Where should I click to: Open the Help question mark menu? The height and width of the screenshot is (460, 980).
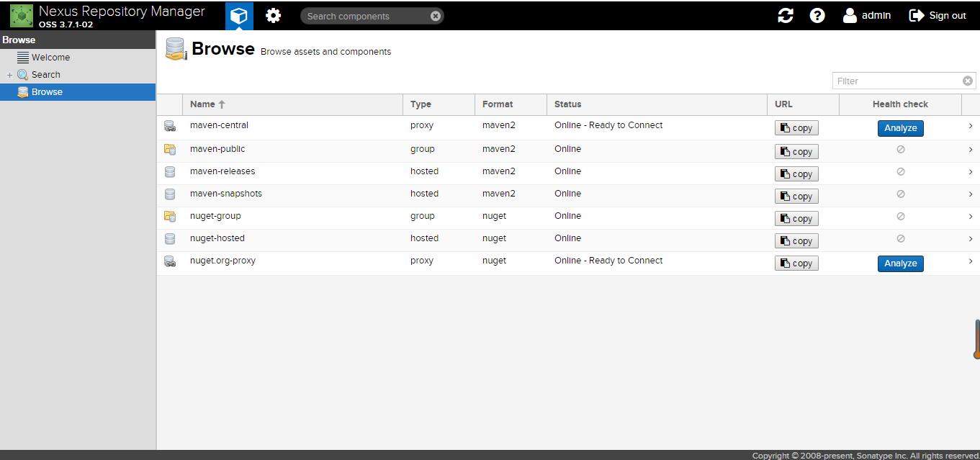817,15
